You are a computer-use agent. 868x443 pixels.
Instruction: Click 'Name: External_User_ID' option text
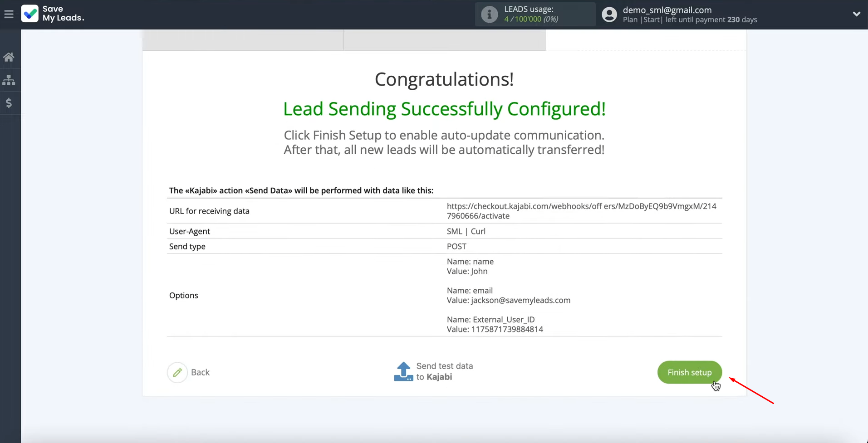(490, 320)
